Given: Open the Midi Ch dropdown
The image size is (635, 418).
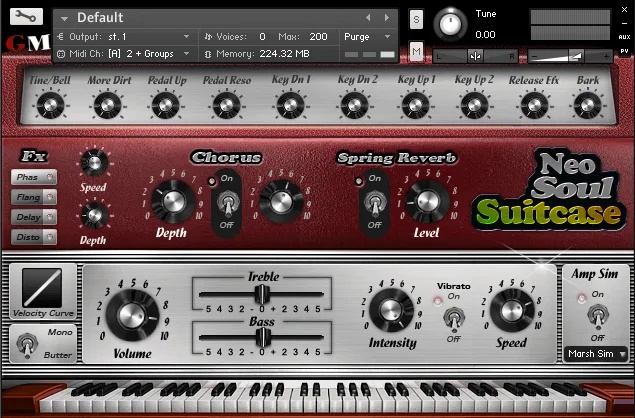Looking at the screenshot, I should tap(123, 53).
